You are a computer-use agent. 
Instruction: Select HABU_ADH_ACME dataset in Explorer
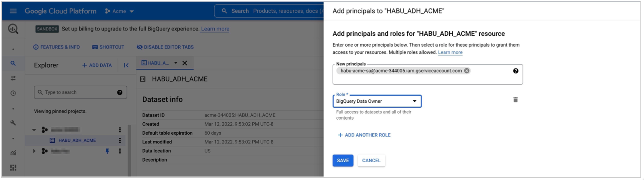[x=77, y=140]
